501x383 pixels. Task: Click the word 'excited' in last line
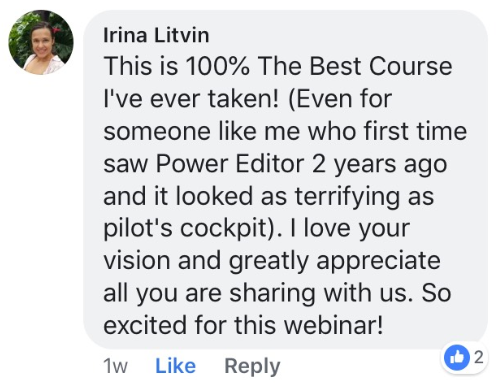[x=145, y=325]
